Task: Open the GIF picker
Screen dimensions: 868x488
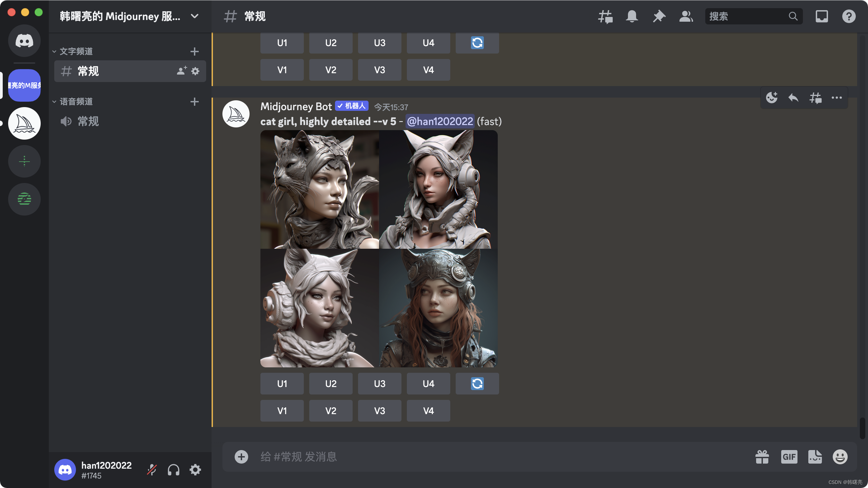Action: tap(789, 457)
